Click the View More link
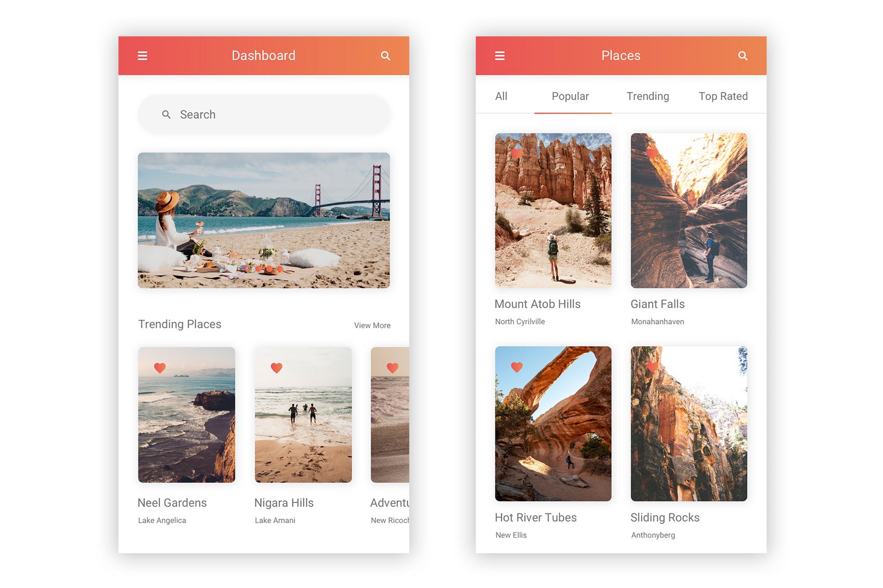Image resolution: width=883 pixels, height=588 pixels. (x=372, y=325)
